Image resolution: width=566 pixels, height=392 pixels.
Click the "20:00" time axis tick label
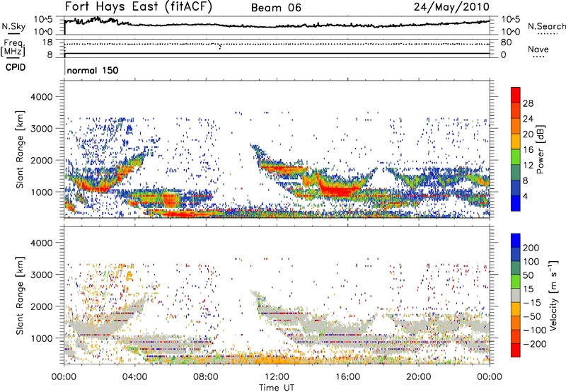[418, 377]
